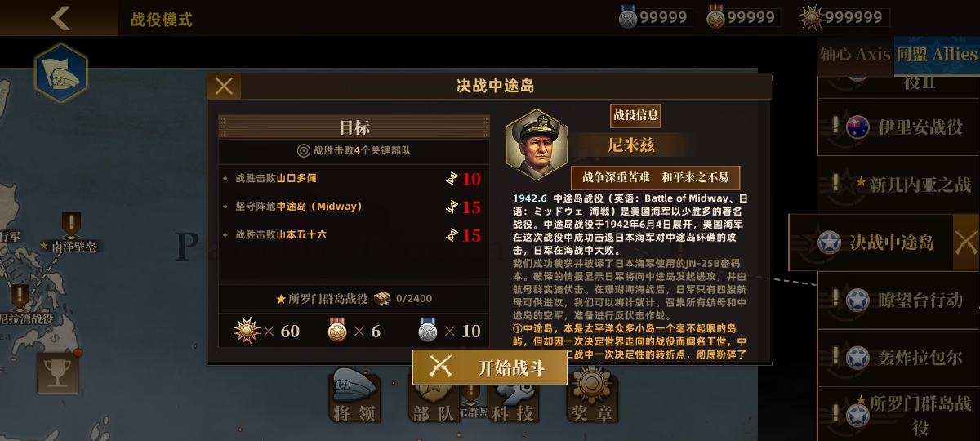Close the 决战中途岛 briefing panel
This screenshot has width=980, height=441.
coord(224,87)
